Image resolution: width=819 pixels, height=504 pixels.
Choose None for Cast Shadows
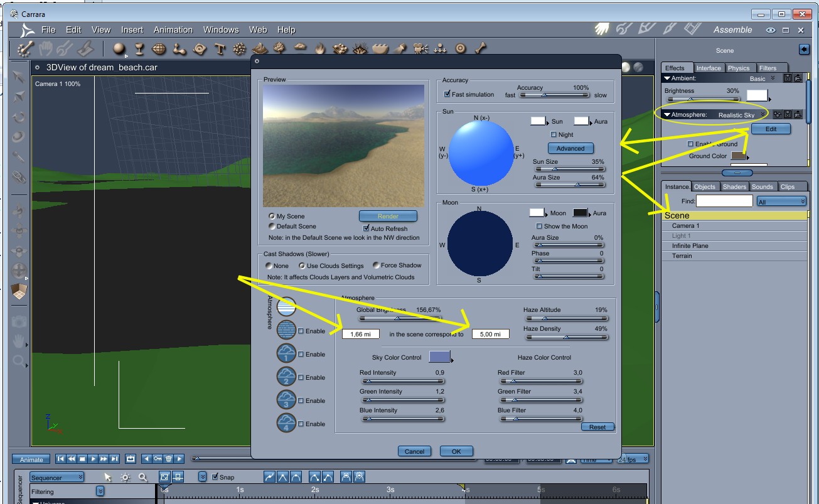coord(269,265)
